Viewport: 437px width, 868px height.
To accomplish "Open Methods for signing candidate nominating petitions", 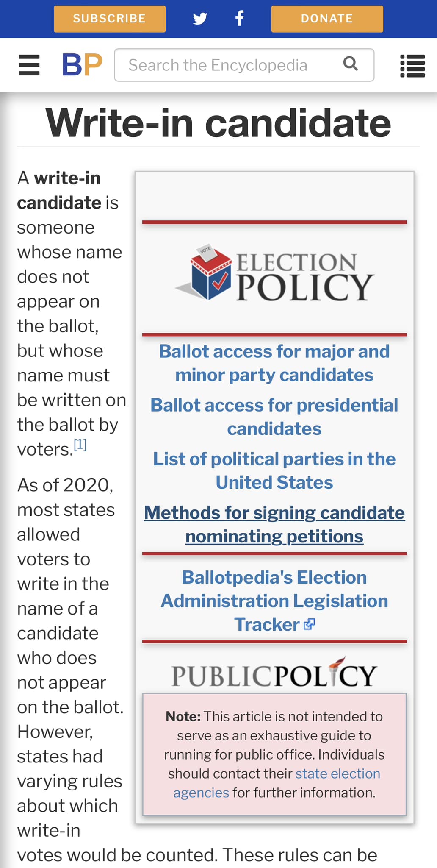I will [274, 525].
